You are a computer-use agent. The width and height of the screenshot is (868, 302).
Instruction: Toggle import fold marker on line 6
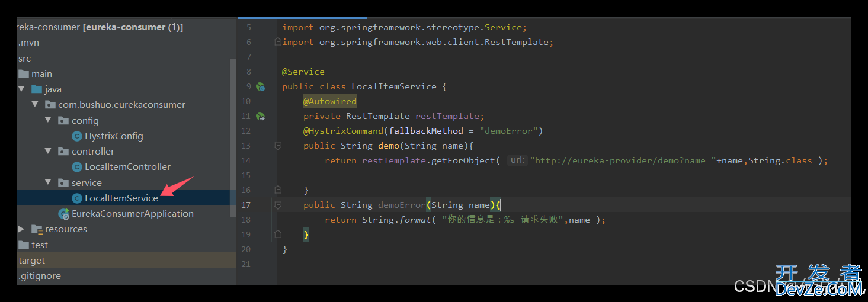click(x=277, y=42)
